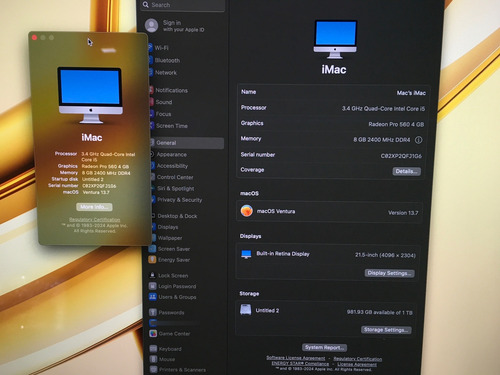500x375 pixels.
Task: Click the Screen Saver sidebar icon
Action: click(152, 249)
